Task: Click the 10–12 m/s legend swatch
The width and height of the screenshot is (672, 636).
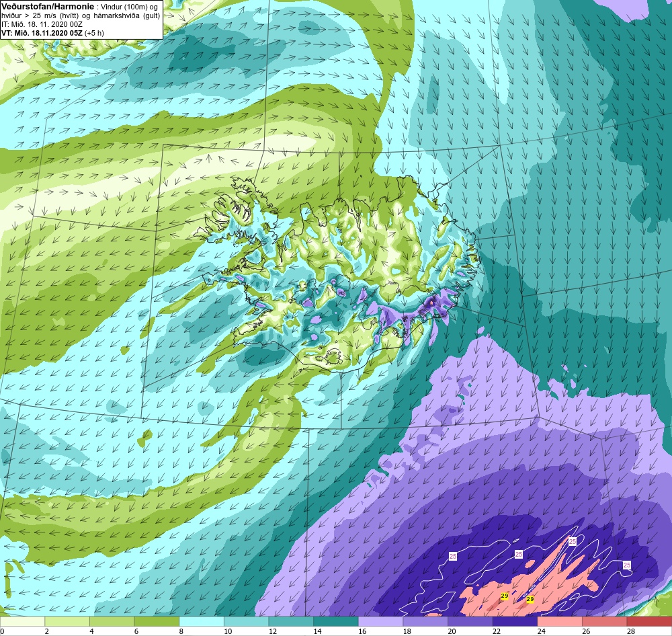Action: click(246, 621)
